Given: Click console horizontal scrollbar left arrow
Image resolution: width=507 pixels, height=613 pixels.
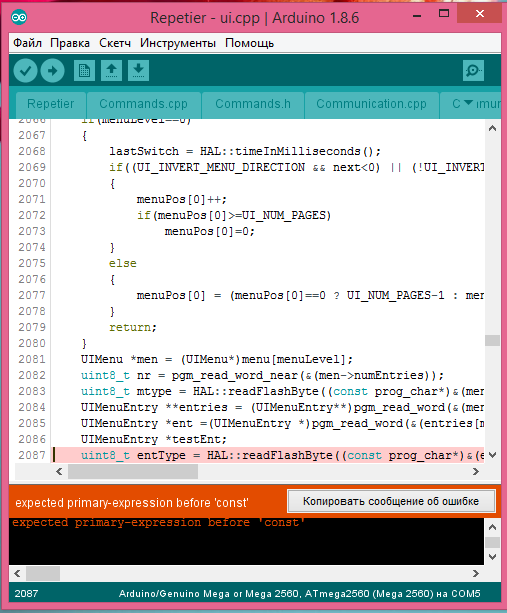Looking at the screenshot, I should 17,574.
